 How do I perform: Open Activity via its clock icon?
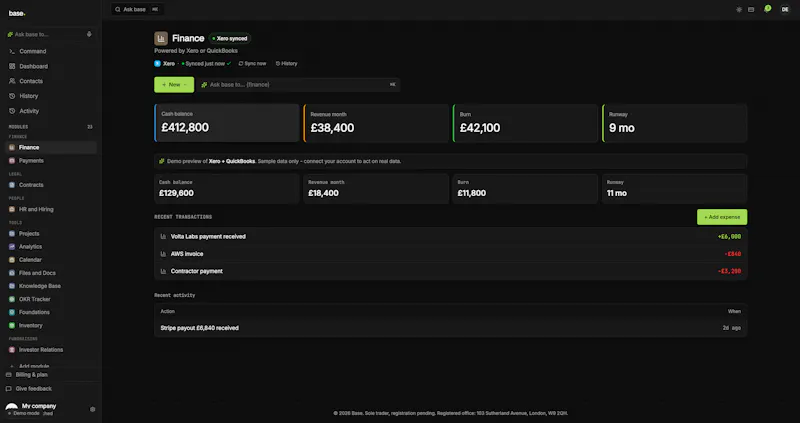click(12, 111)
